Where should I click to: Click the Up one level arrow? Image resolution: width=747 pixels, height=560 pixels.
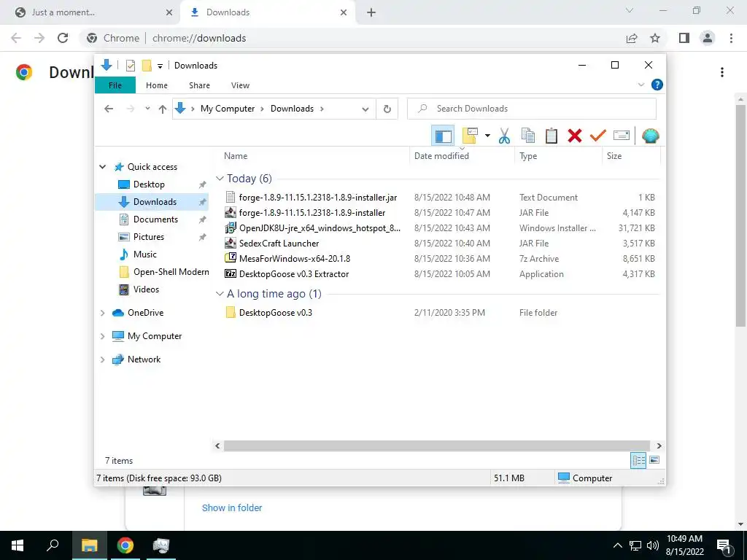tap(163, 109)
